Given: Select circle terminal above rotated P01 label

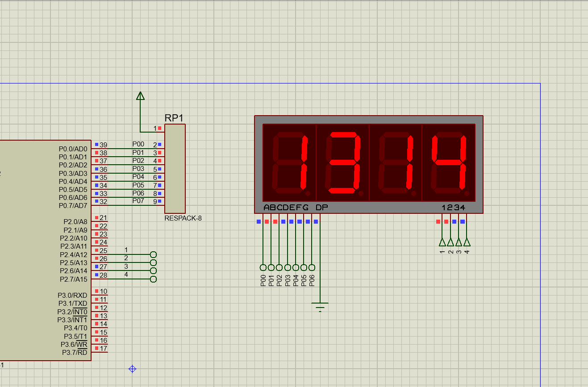Looking at the screenshot, I should (x=271, y=267).
